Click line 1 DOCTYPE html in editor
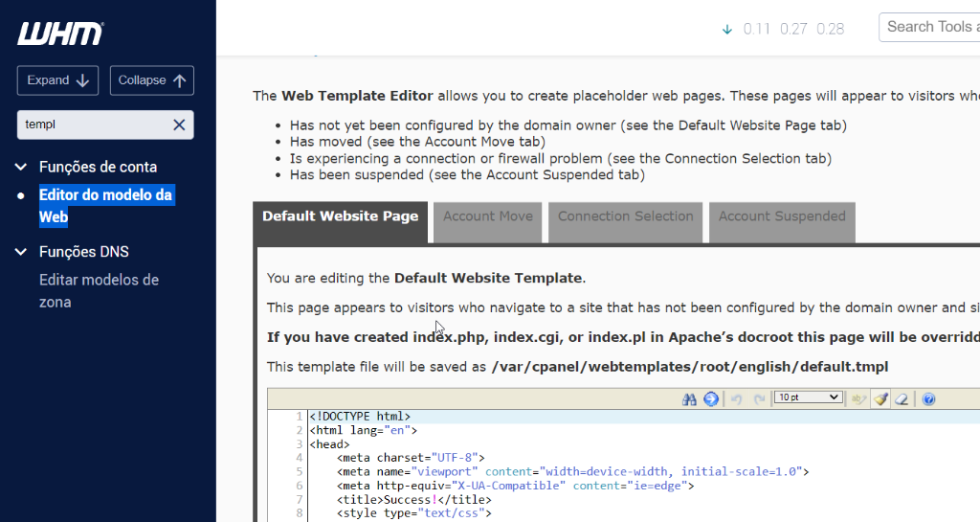 tap(361, 417)
